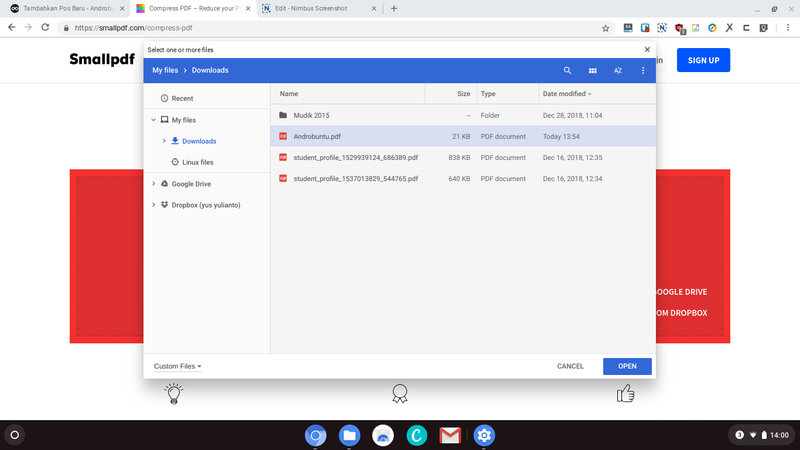Open Chrome from the shelf
This screenshot has height=450, width=800.
coord(315,435)
